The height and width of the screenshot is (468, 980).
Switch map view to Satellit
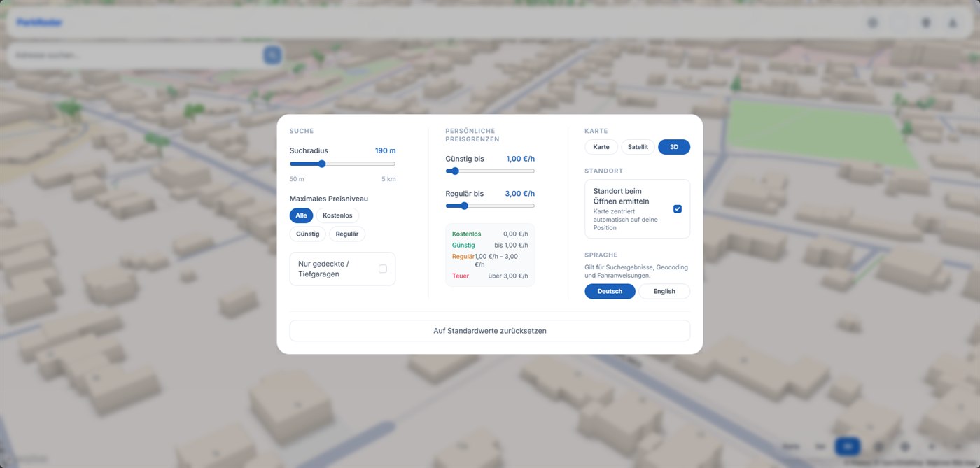tap(638, 147)
